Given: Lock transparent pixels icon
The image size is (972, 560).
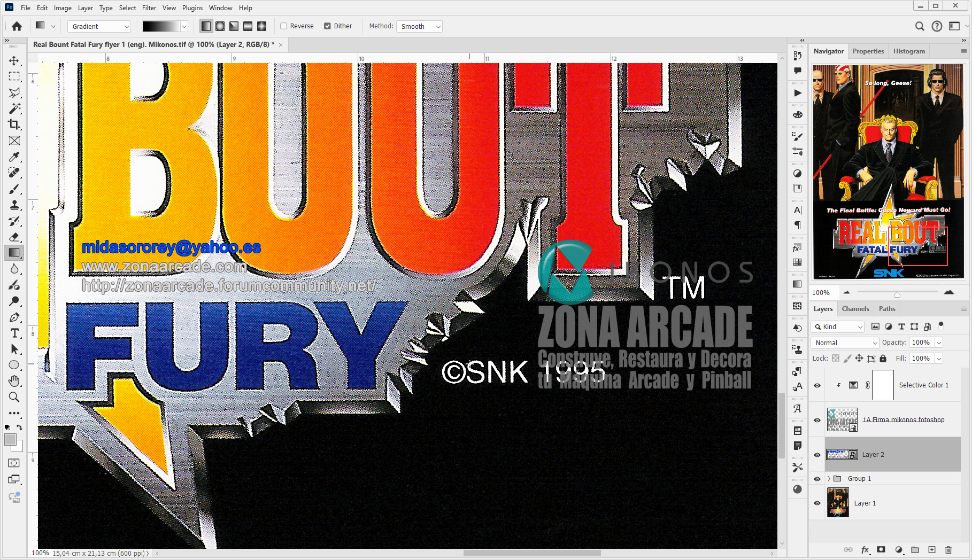Looking at the screenshot, I should 836,359.
